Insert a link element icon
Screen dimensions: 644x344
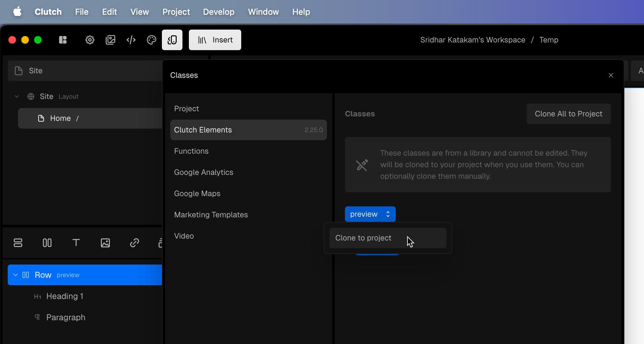tap(135, 243)
